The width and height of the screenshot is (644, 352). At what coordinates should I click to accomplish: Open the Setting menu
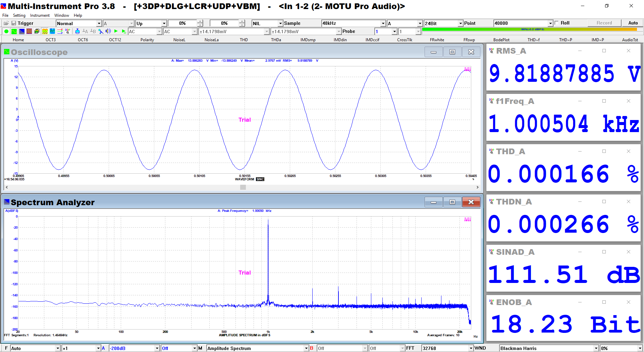(19, 15)
